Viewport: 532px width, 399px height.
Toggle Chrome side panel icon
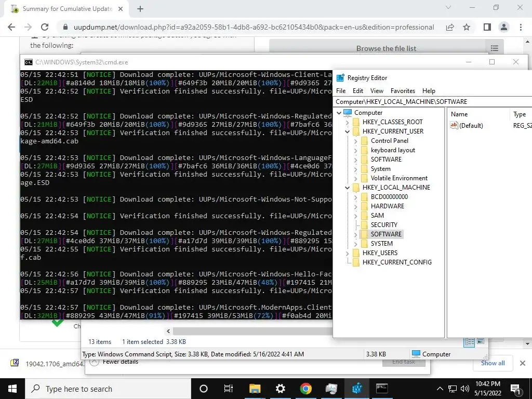coord(487,27)
